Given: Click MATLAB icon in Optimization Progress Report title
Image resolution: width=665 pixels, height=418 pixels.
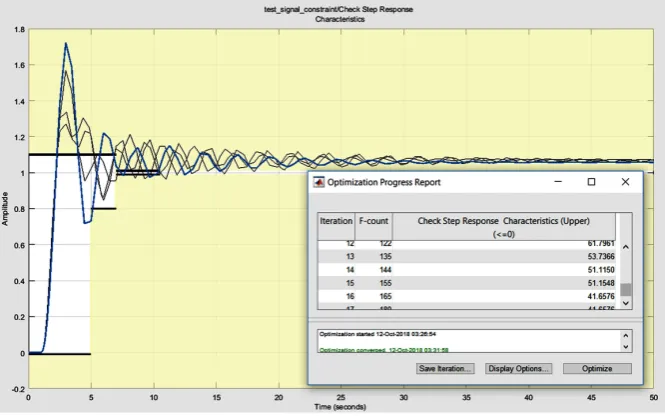Looking at the screenshot, I should 319,182.
